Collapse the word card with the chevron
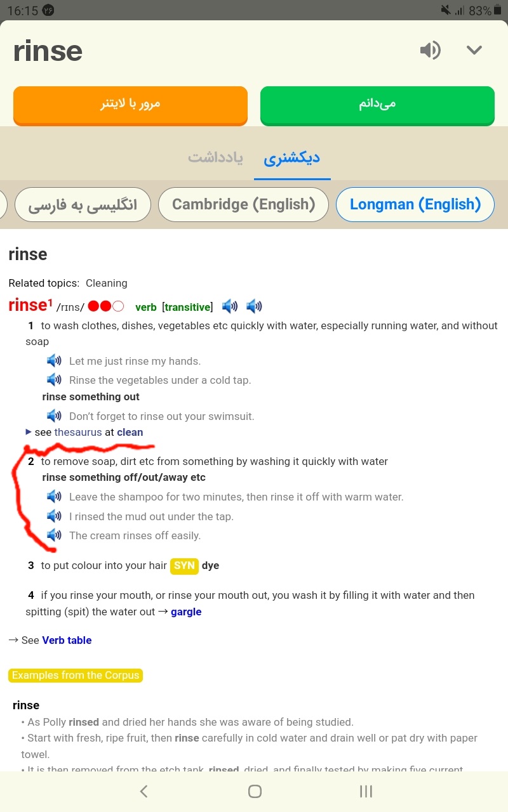 (474, 50)
